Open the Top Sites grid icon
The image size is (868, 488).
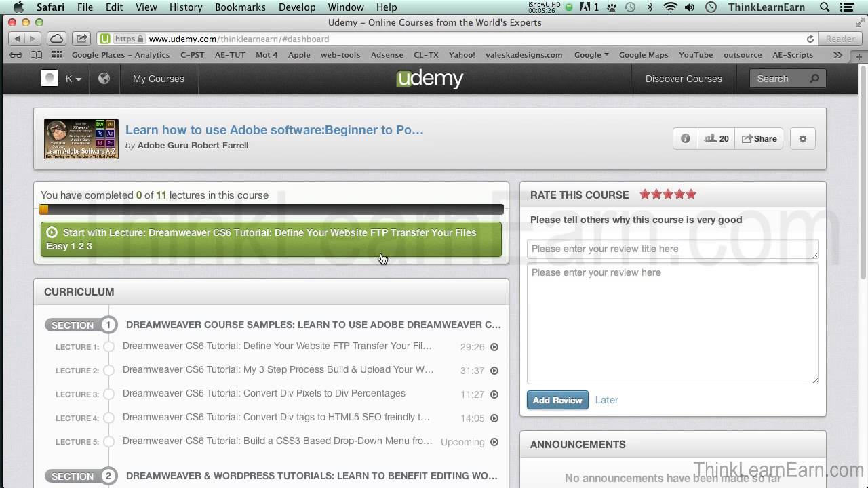[x=56, y=55]
